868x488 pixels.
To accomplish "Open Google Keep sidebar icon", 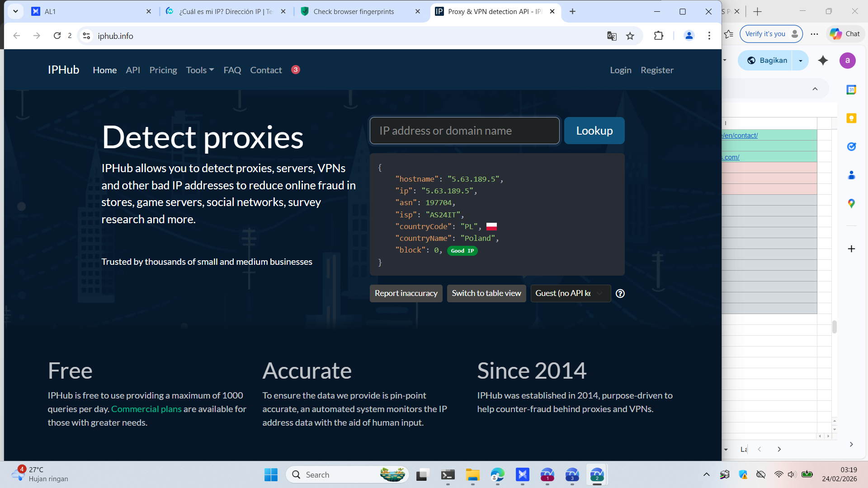I will (851, 118).
